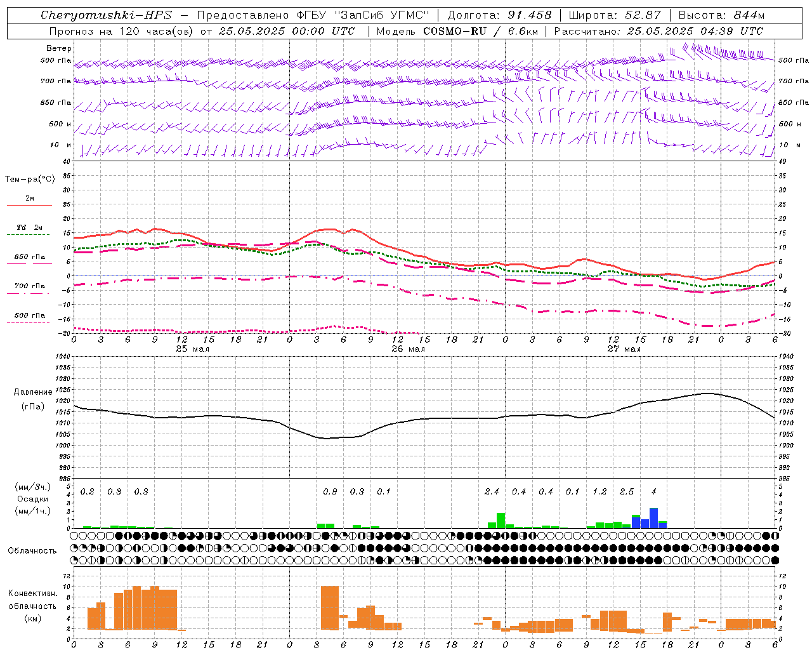
Task: Click the 0.9 three-hour precipitation value
Action: pos(330,491)
